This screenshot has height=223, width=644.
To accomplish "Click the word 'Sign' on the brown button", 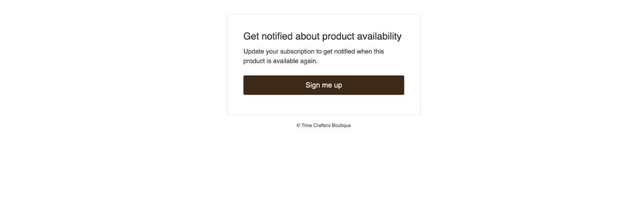I will click(x=313, y=85).
